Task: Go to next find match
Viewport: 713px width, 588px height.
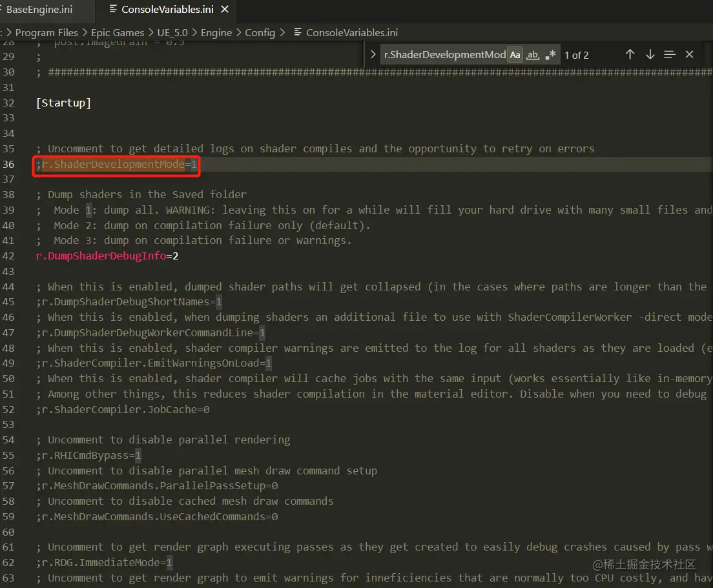Action: pyautogui.click(x=650, y=54)
